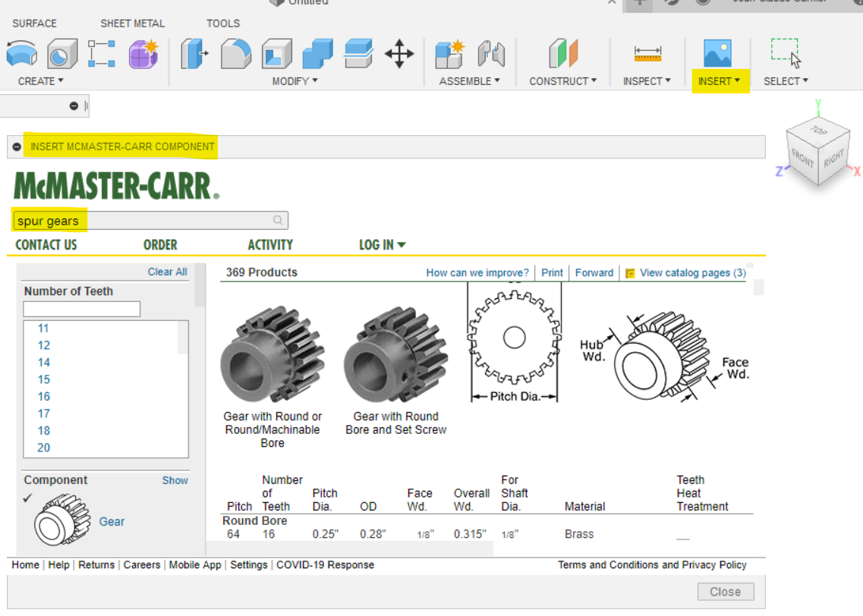This screenshot has width=863, height=616.
Task: Select 14 in Number of Teeth list
Action: (x=43, y=363)
